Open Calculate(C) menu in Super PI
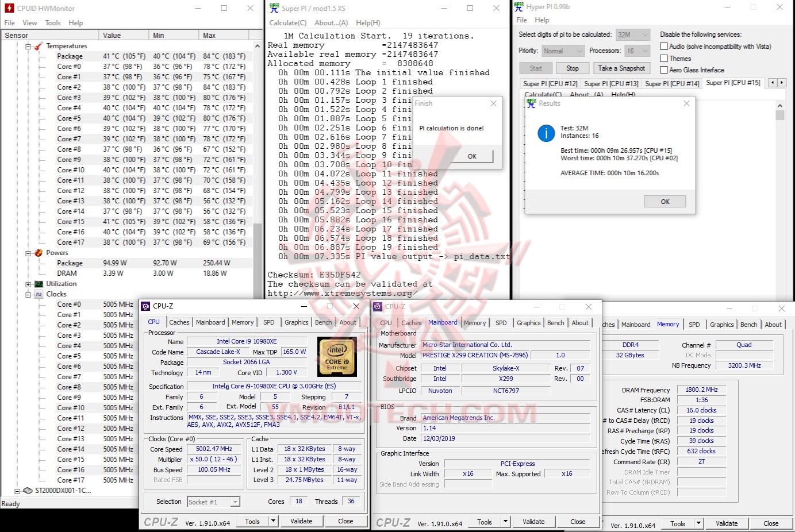 coord(288,23)
